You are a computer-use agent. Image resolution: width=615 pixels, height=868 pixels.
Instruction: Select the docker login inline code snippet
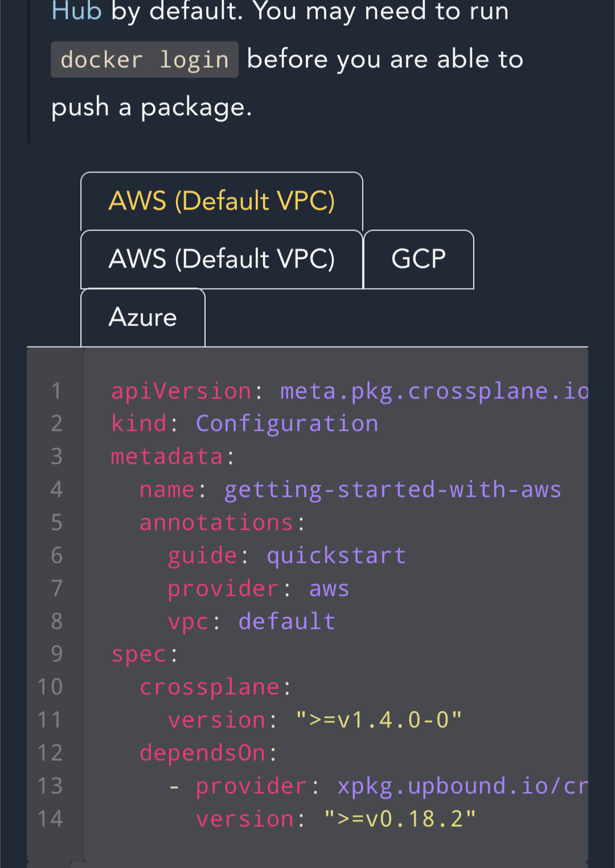click(144, 59)
